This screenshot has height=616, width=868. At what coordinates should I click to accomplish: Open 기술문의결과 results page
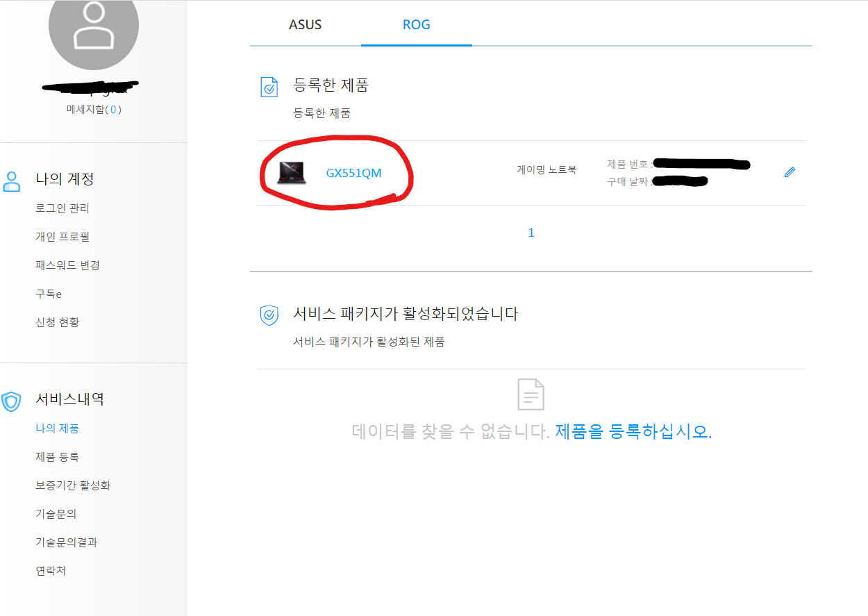point(67,542)
